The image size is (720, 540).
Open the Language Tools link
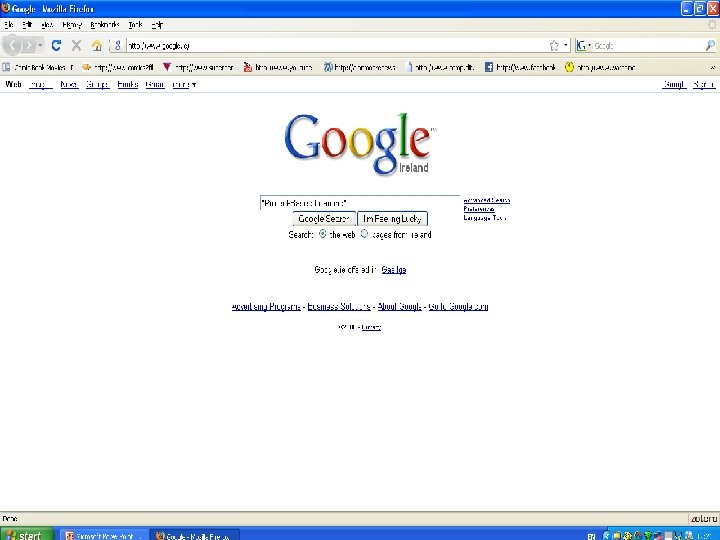(x=485, y=218)
